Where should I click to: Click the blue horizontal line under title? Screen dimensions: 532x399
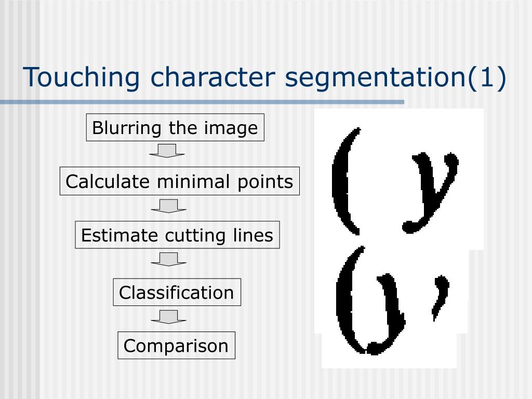coord(202,102)
